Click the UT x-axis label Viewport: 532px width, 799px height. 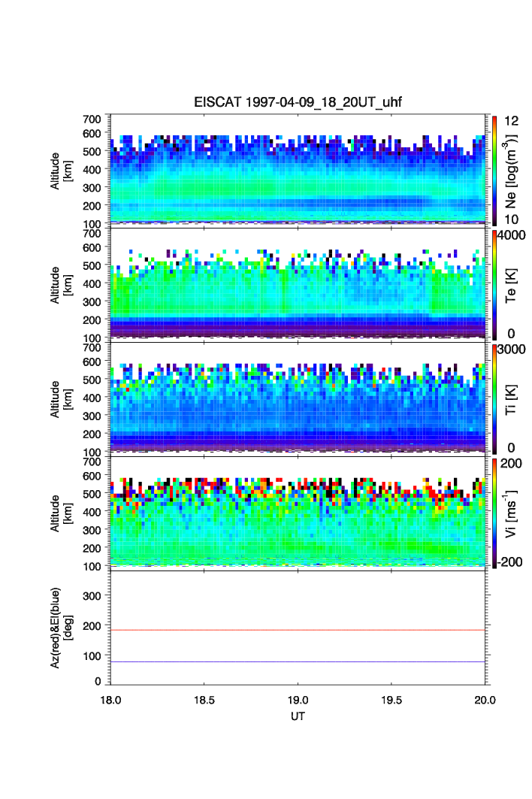298,716
